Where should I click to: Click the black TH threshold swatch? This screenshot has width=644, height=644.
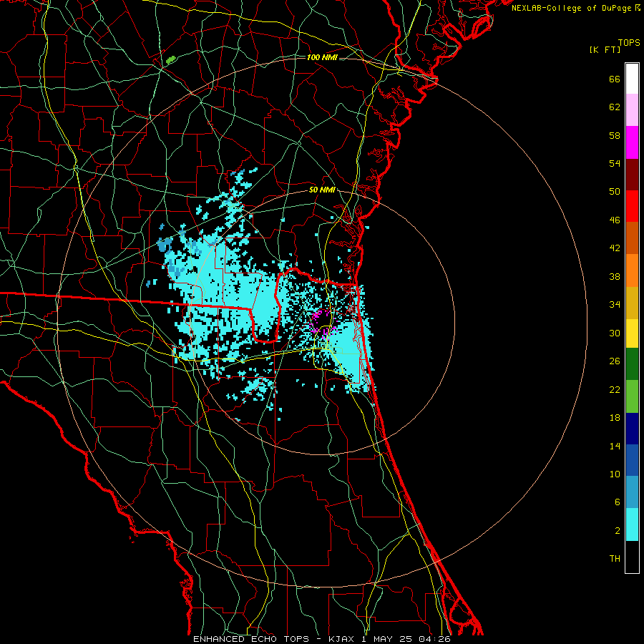[632, 557]
